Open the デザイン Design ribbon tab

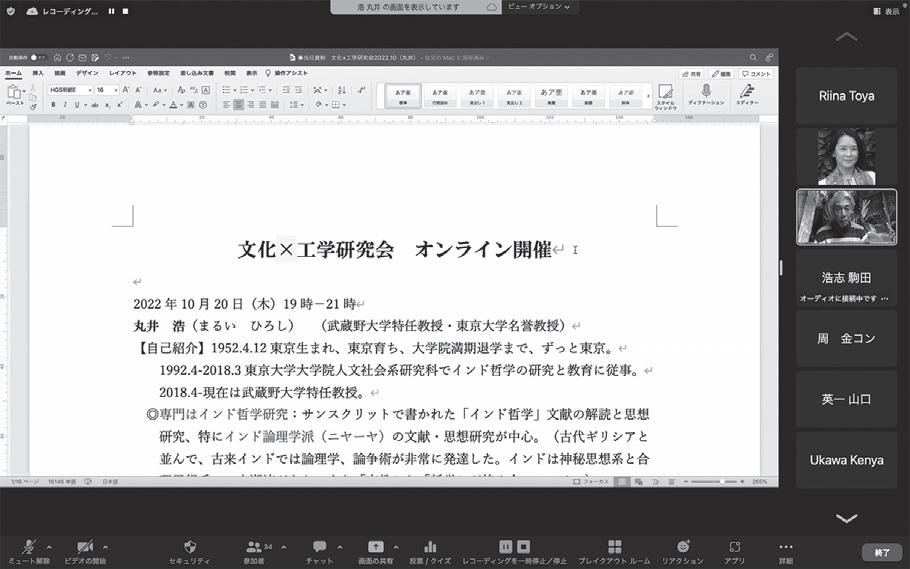point(87,73)
